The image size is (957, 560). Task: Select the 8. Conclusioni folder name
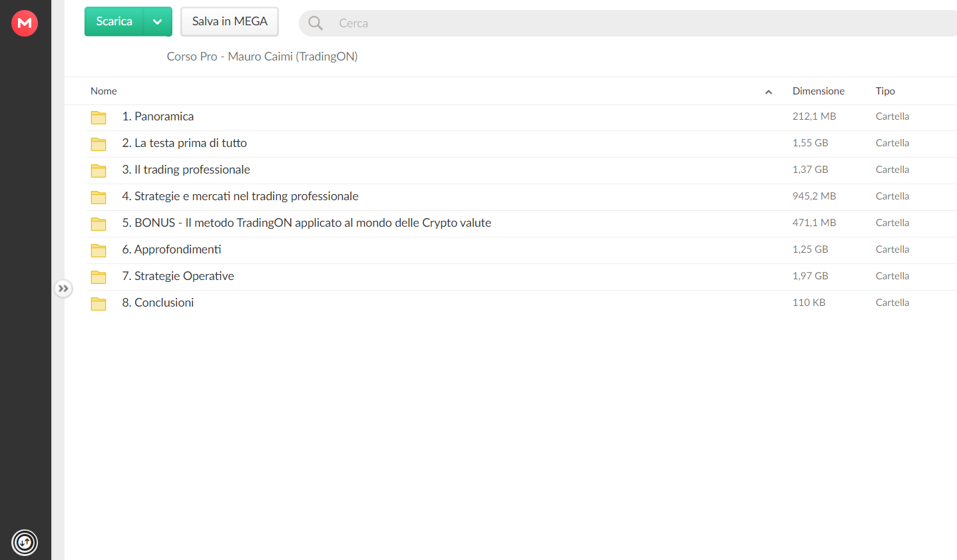click(x=158, y=303)
